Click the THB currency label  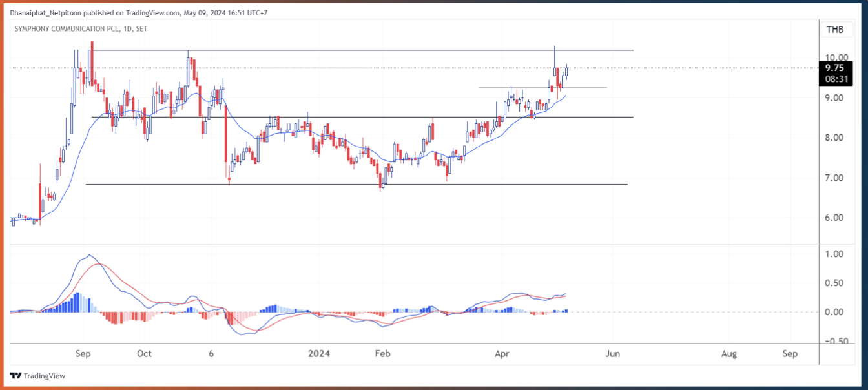pyautogui.click(x=834, y=29)
